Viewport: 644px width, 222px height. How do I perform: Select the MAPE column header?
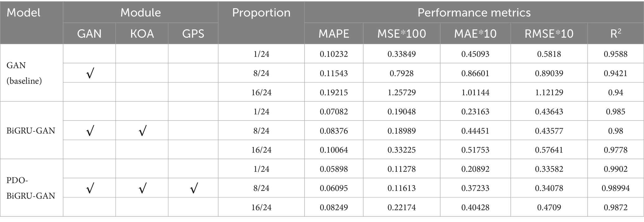(x=334, y=34)
